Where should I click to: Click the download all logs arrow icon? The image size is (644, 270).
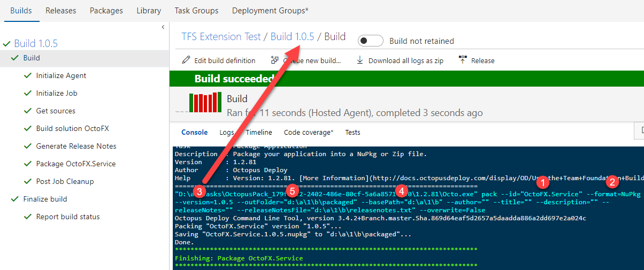(360, 60)
